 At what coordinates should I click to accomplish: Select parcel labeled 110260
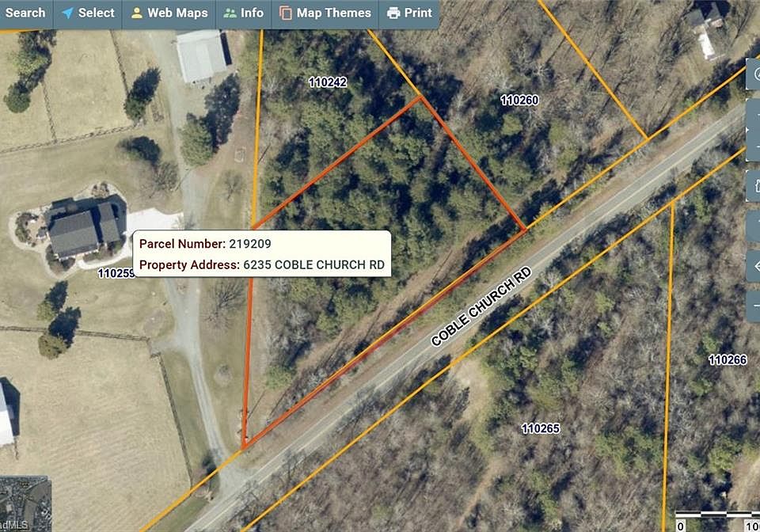(519, 101)
